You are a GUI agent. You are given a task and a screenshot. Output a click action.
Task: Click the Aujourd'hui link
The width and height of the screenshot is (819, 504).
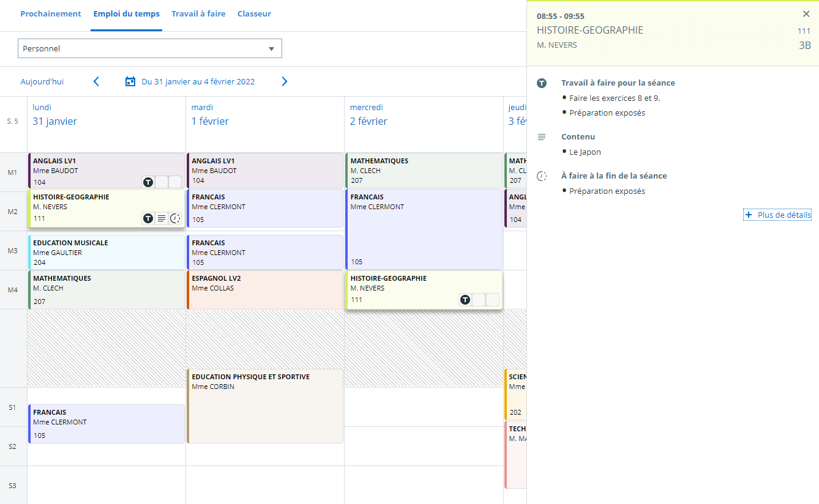42,81
